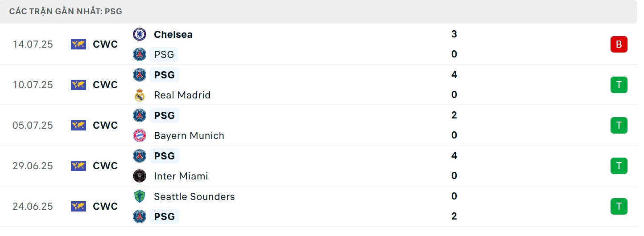Image resolution: width=644 pixels, height=236 pixels.
Task: Click the Real Madrid crest icon
Action: [x=140, y=95]
